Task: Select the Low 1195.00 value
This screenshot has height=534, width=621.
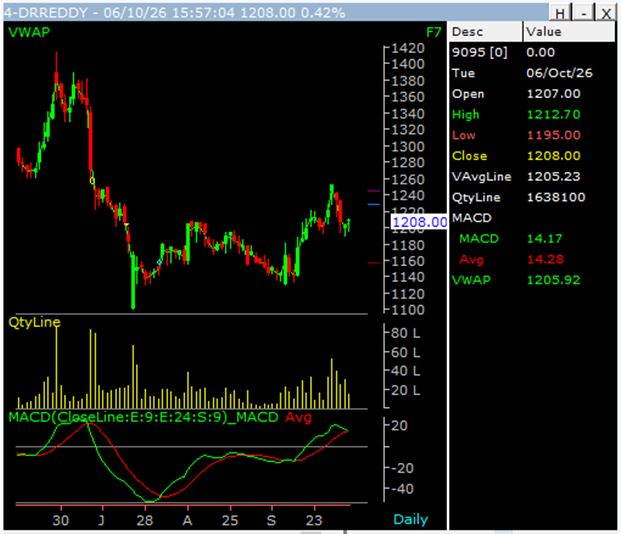Action: 553,135
